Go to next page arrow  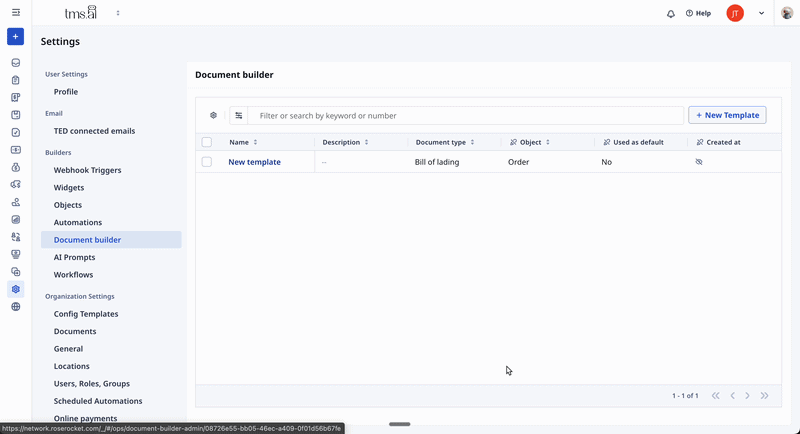(x=747, y=396)
